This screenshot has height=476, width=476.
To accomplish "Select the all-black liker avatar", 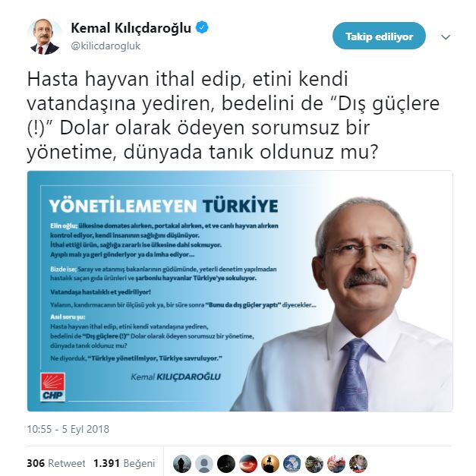I will pos(226,464).
